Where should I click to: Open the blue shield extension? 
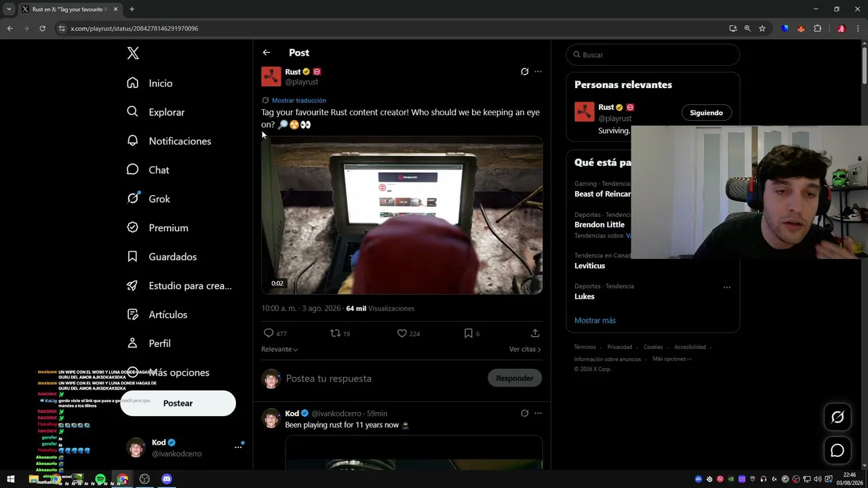[x=785, y=28]
